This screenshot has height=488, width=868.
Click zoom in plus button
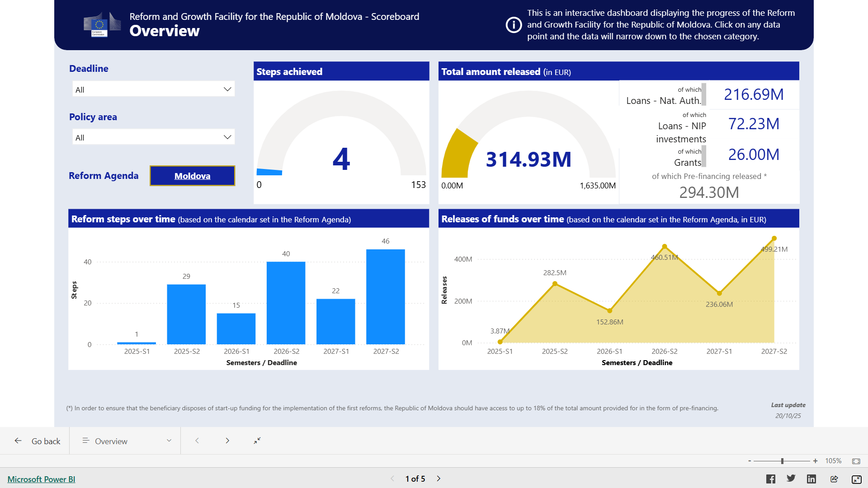click(815, 461)
